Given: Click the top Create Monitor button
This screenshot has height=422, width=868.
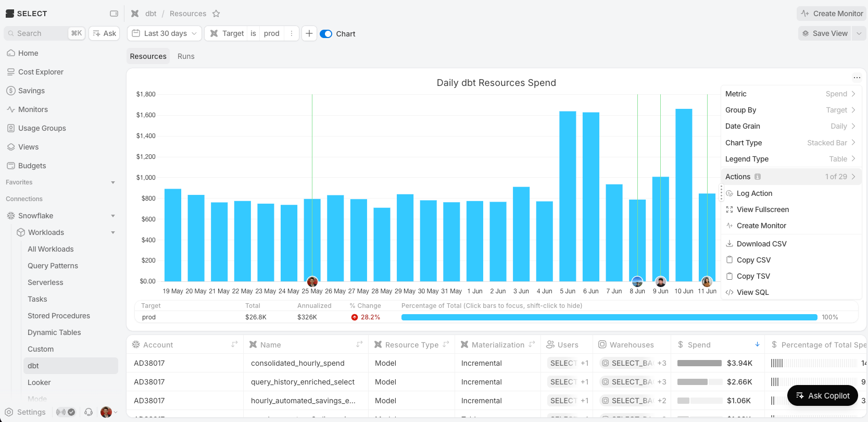Looking at the screenshot, I should 832,14.
